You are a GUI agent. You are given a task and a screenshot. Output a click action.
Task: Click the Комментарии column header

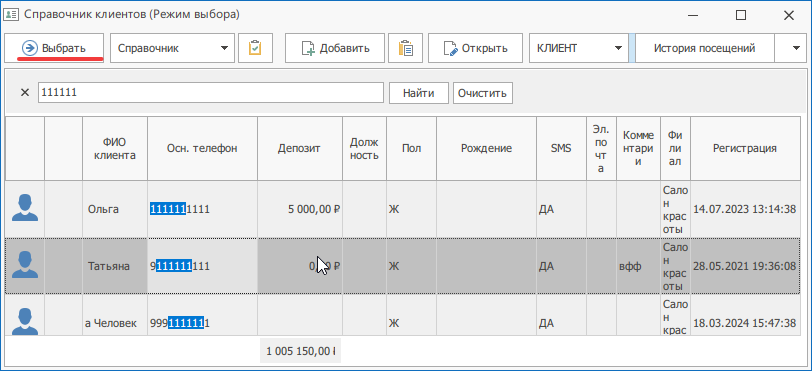click(x=639, y=148)
